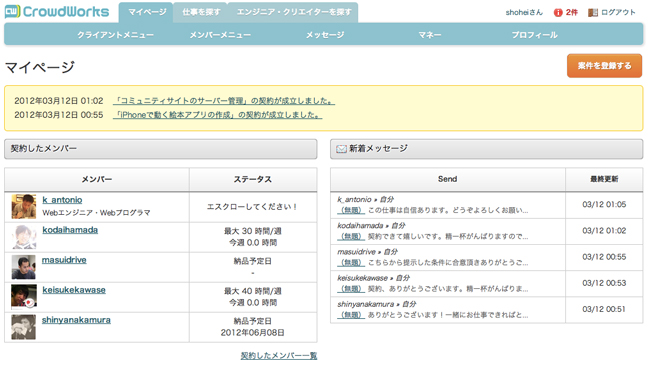Click the 2012年03月12日 01:02 notice date
Viewport: 650px width, 369px height.
[58, 101]
